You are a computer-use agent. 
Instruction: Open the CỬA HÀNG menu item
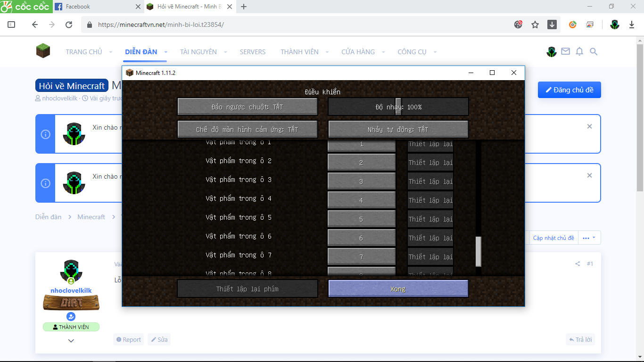click(358, 52)
